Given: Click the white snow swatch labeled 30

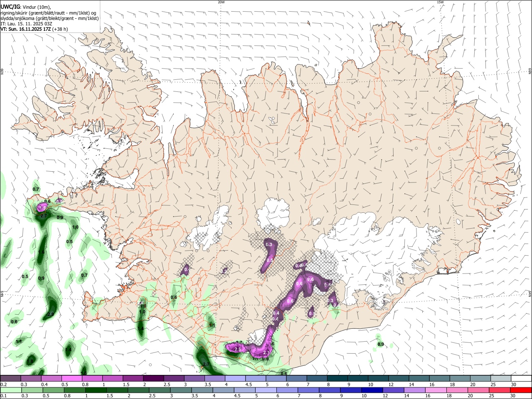Looking at the screenshot, I should (x=522, y=378).
